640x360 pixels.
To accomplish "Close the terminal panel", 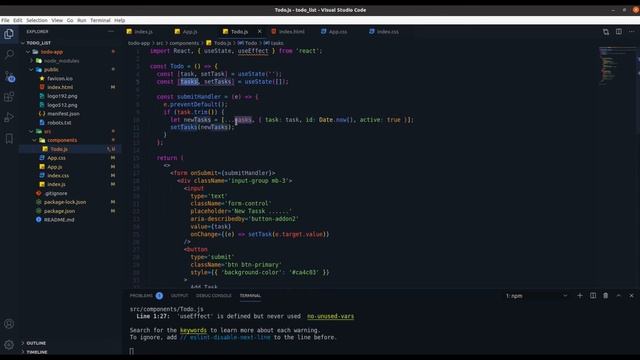I will [631, 296].
